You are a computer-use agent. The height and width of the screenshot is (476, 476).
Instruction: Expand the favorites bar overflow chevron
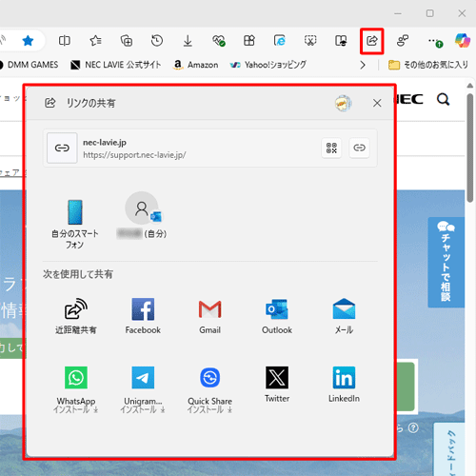tap(363, 65)
